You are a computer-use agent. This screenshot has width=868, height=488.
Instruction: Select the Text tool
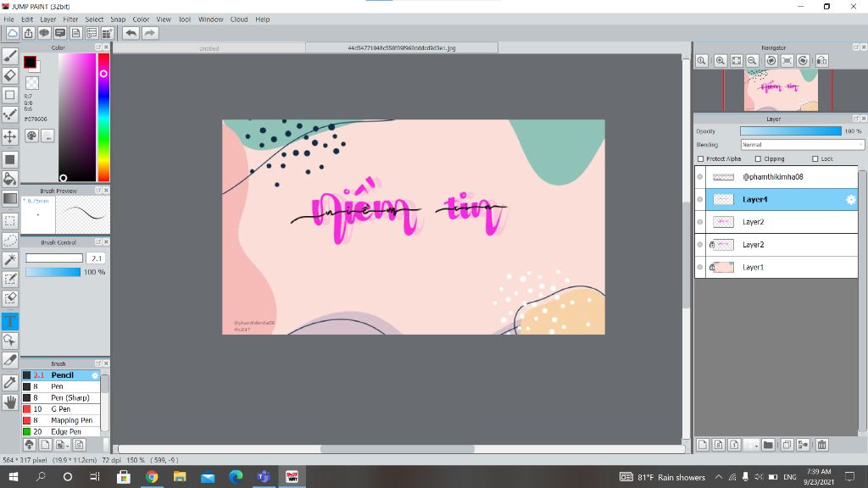[10, 321]
